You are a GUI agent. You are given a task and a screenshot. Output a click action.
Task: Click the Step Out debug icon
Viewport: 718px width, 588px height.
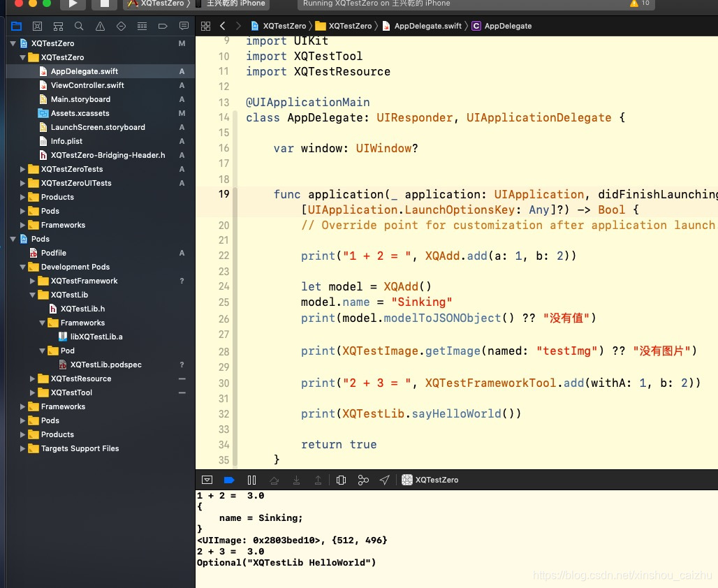point(318,480)
